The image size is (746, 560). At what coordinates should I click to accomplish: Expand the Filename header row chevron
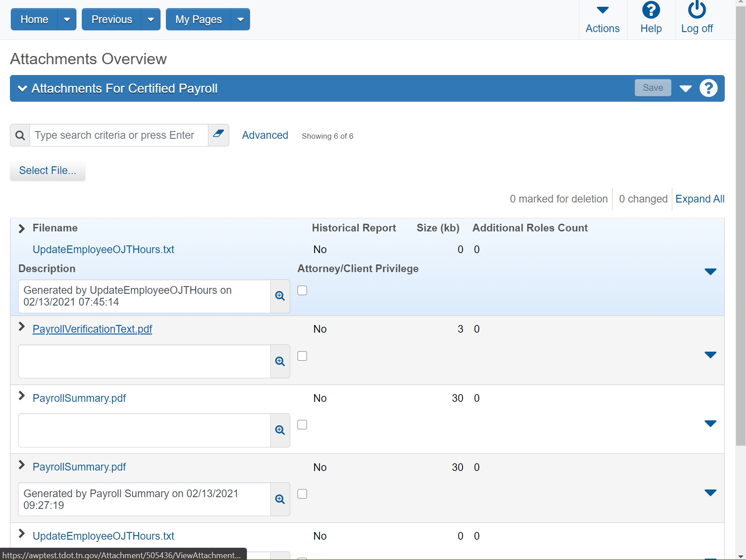pyautogui.click(x=21, y=228)
